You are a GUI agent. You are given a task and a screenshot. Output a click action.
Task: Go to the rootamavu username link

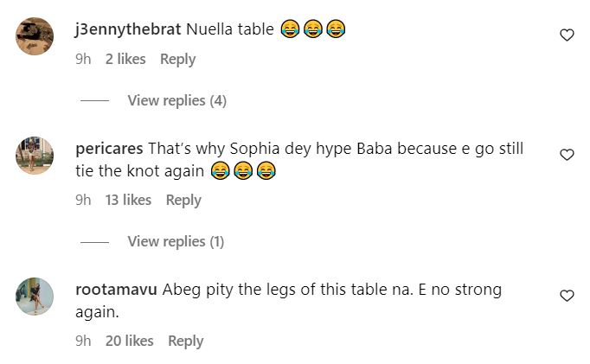[x=116, y=290]
